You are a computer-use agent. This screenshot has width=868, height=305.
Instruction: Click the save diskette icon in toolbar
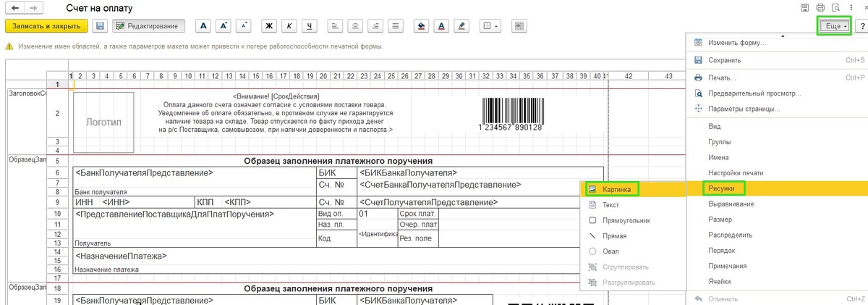tap(100, 25)
